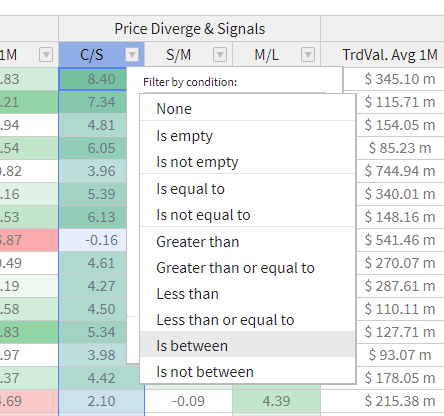This screenshot has height=416, width=444.
Task: Open the 1M column filter dropdown
Action: pos(46,54)
